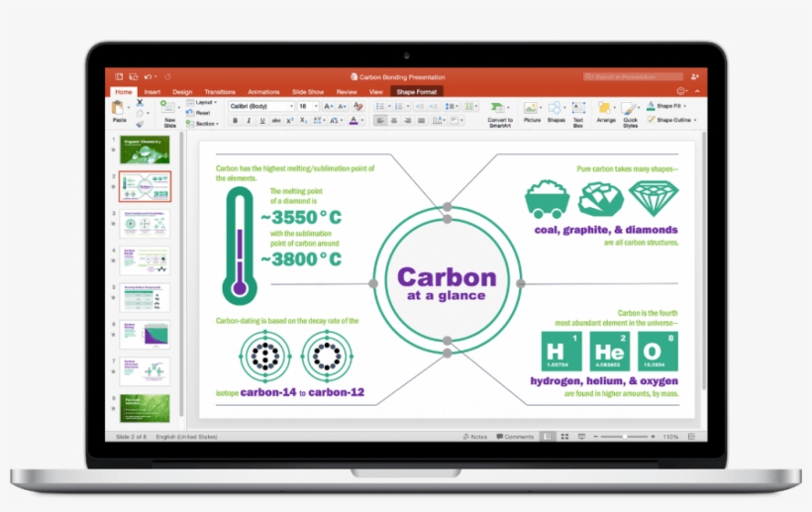Toggle Superscript formatting
Viewport: 812px width, 512px height.
pyautogui.click(x=290, y=121)
